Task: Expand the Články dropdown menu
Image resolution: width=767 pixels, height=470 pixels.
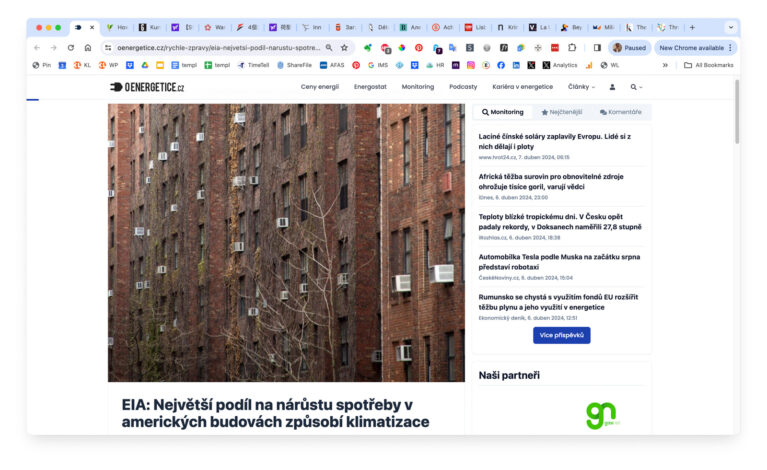Action: coord(581,87)
